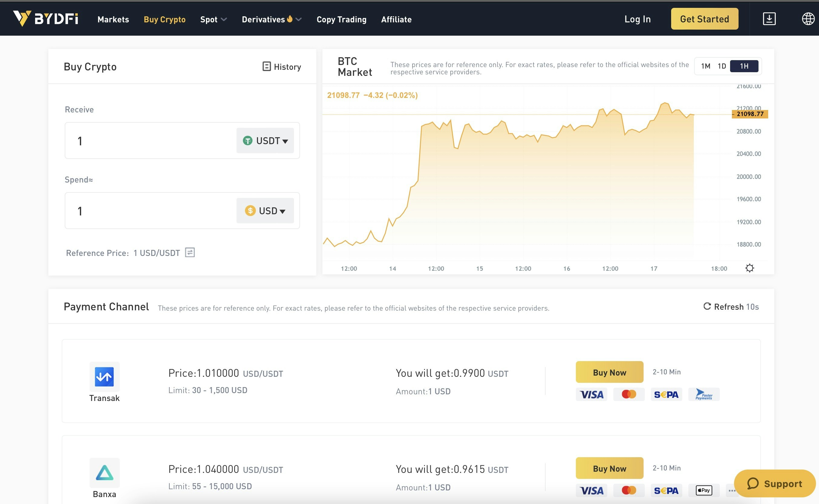Viewport: 819px width, 504px height.
Task: Click 'Limit: 55 - 15,000 USD' text
Action: point(210,486)
